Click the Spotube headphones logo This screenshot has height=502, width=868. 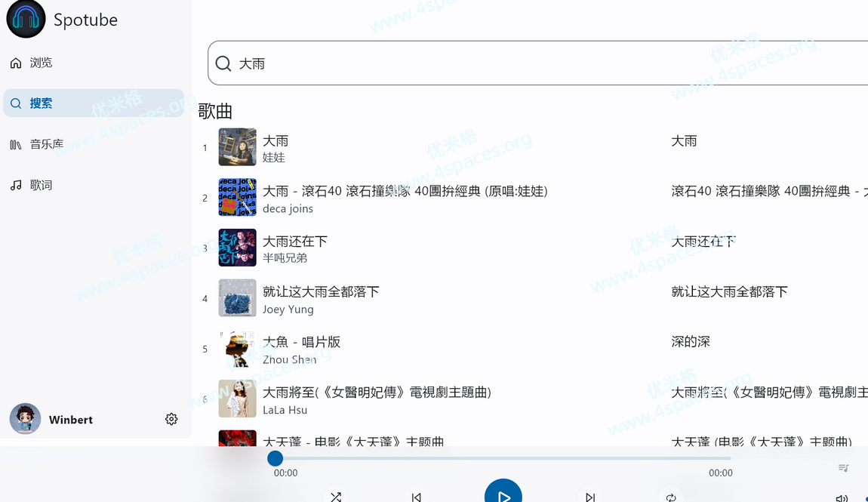pyautogui.click(x=26, y=19)
